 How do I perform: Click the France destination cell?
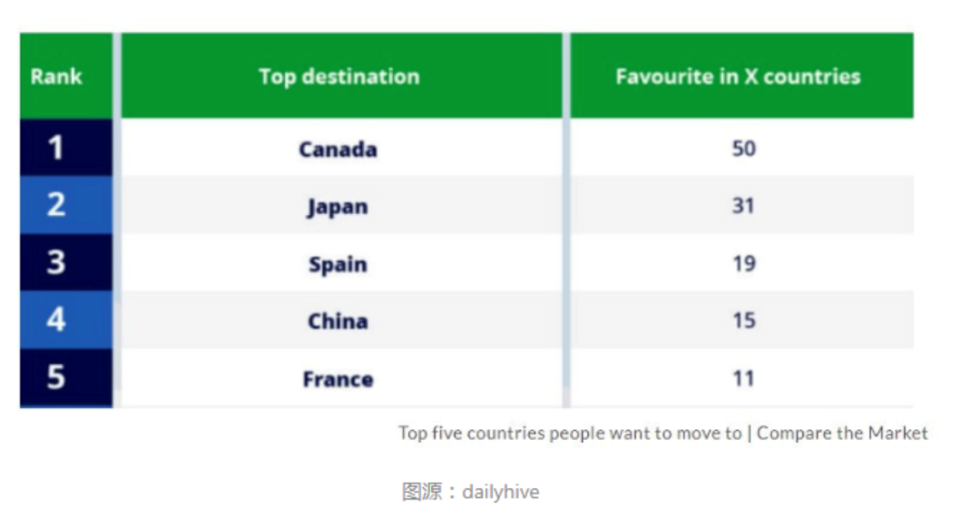pos(341,378)
